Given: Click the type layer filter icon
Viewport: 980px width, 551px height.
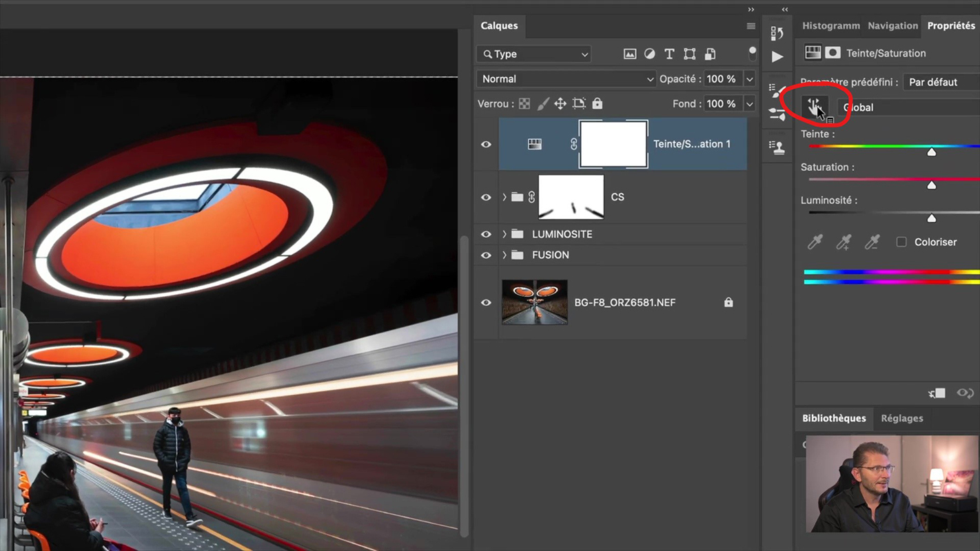Looking at the screenshot, I should (669, 54).
